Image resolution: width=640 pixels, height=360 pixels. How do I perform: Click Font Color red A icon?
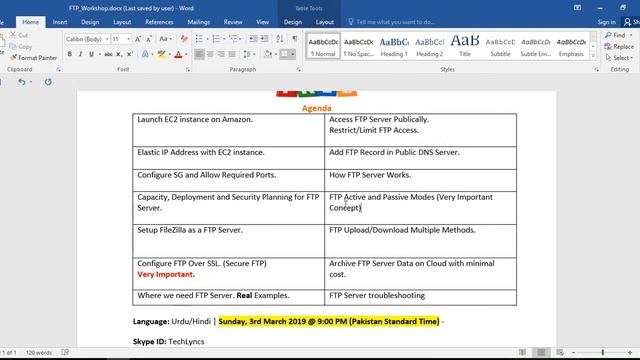coord(178,54)
